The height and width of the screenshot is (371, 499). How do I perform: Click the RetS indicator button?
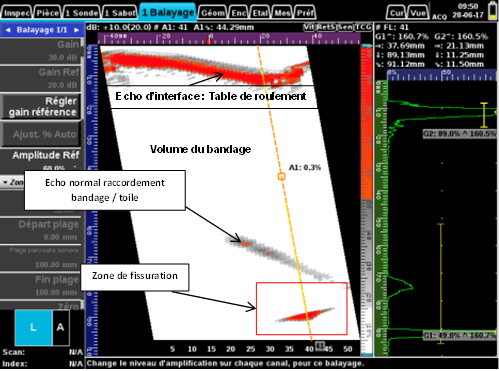coord(325,27)
